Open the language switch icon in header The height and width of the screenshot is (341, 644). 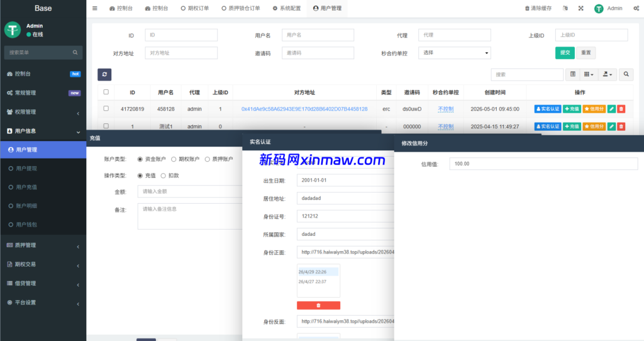click(x=565, y=8)
